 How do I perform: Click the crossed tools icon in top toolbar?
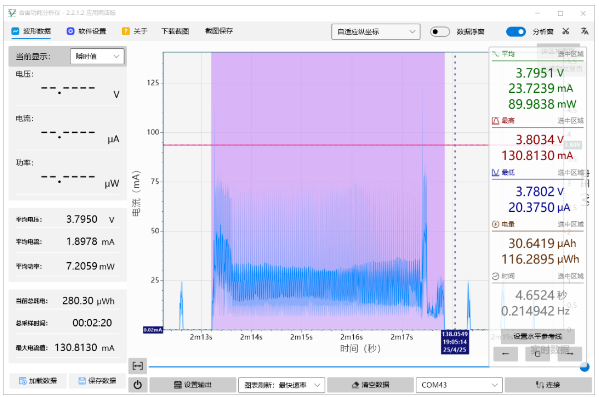coord(566,31)
